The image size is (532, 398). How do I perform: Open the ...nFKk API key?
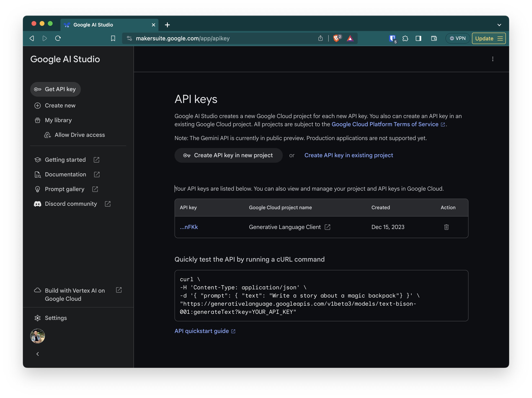(189, 227)
